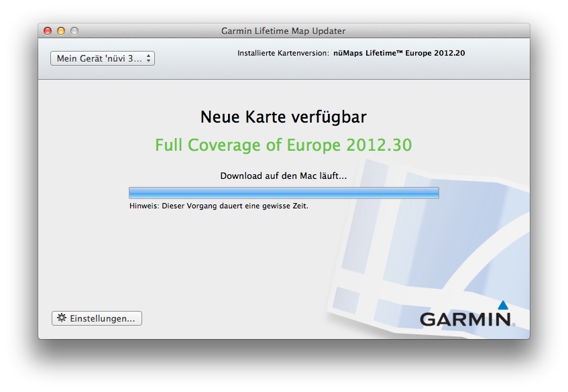This screenshot has height=392, width=568.
Task: Click 'nüMaps Lifetime Europe 2012.20' version text
Action: click(399, 53)
